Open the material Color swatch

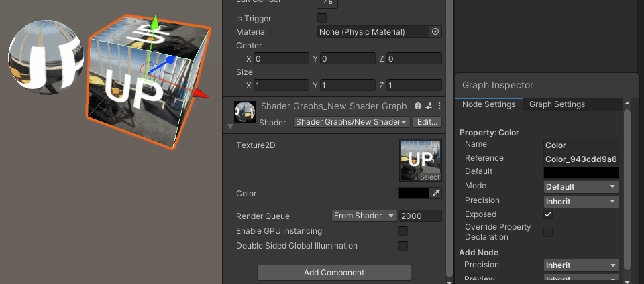pyautogui.click(x=414, y=194)
